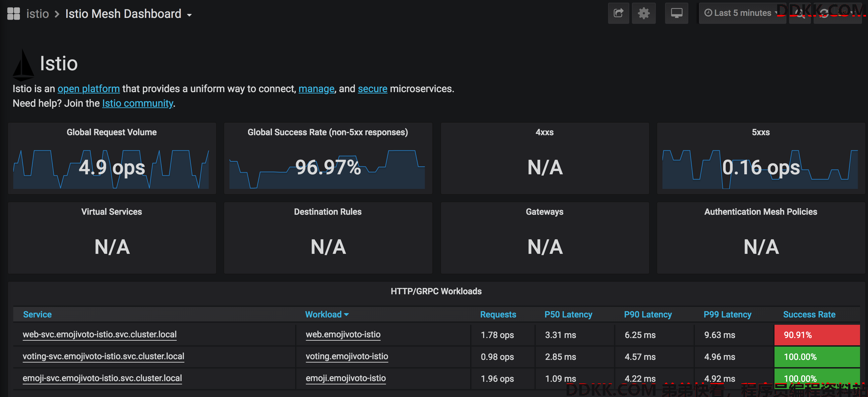Open dashboard settings gear icon
The height and width of the screenshot is (397, 868).
644,13
